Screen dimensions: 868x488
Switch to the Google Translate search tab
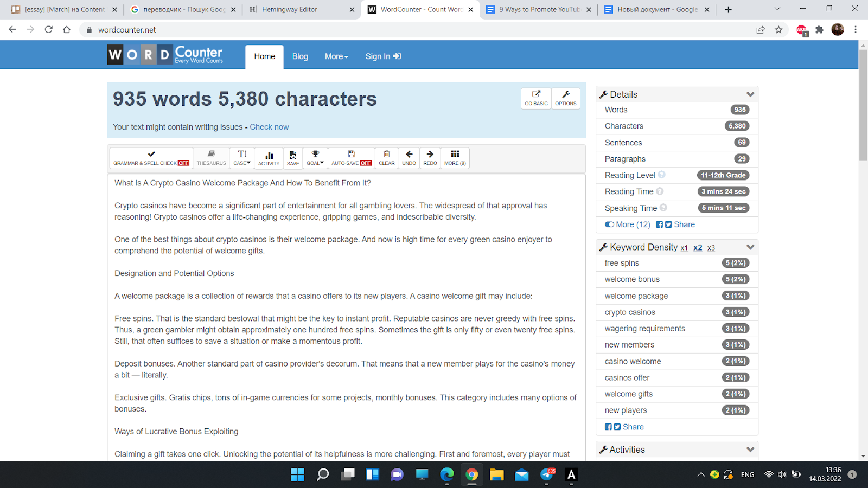(183, 9)
